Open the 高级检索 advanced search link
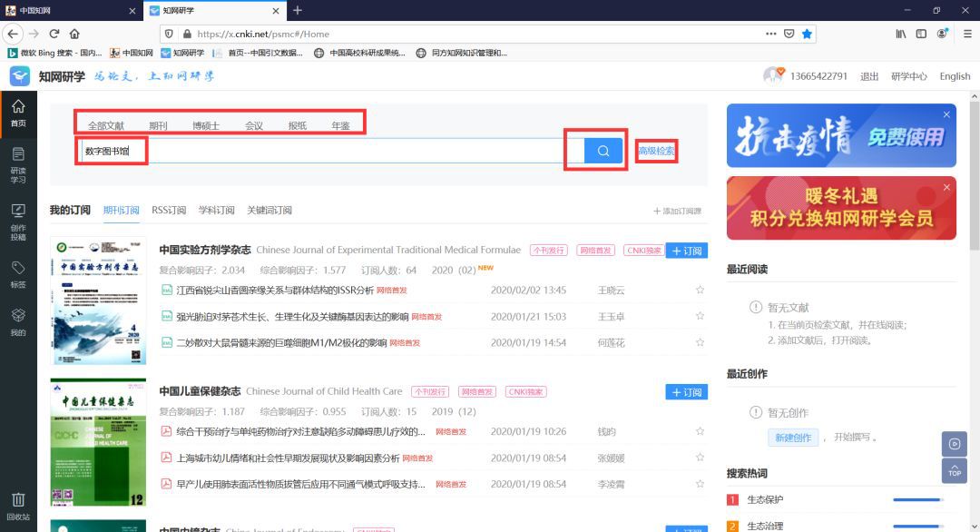 pyautogui.click(x=656, y=151)
